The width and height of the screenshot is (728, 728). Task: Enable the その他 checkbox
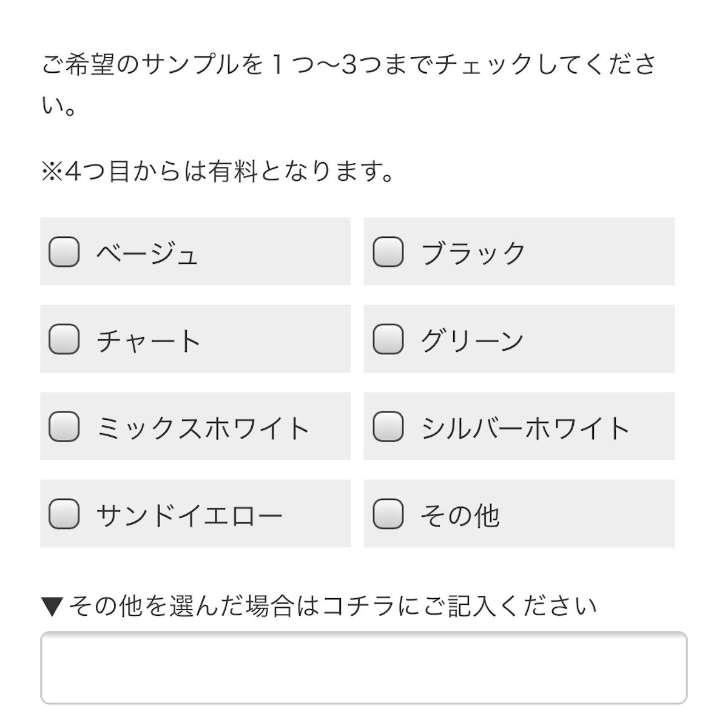click(x=388, y=514)
